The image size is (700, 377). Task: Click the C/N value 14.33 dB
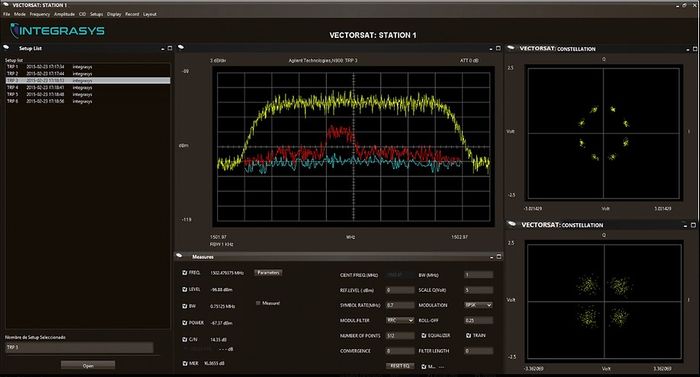218,340
